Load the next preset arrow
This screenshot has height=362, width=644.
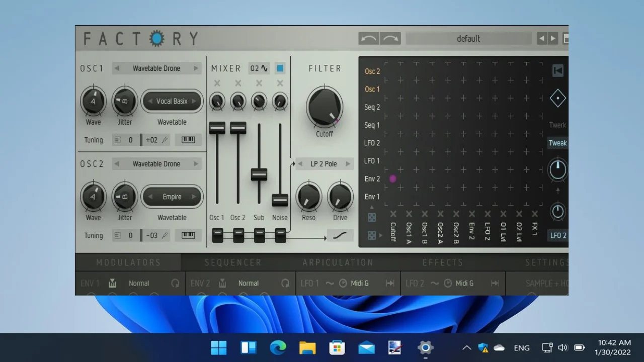click(x=553, y=39)
